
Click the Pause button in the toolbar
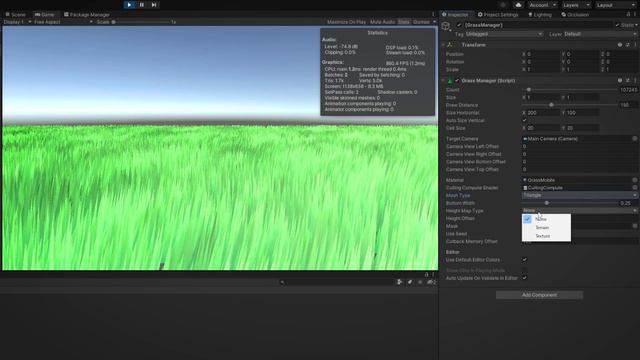point(142,5)
